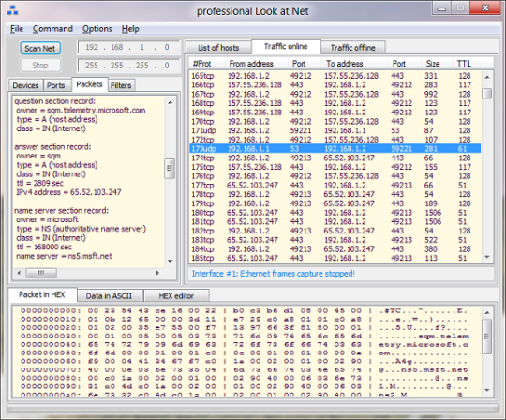
Task: Open the Traffic offline tab
Action: point(352,48)
